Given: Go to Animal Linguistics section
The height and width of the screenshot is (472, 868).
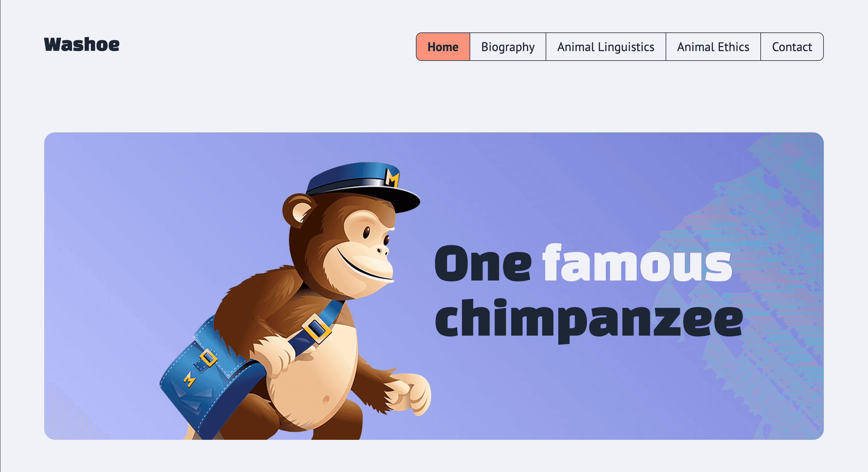Looking at the screenshot, I should pos(606,47).
